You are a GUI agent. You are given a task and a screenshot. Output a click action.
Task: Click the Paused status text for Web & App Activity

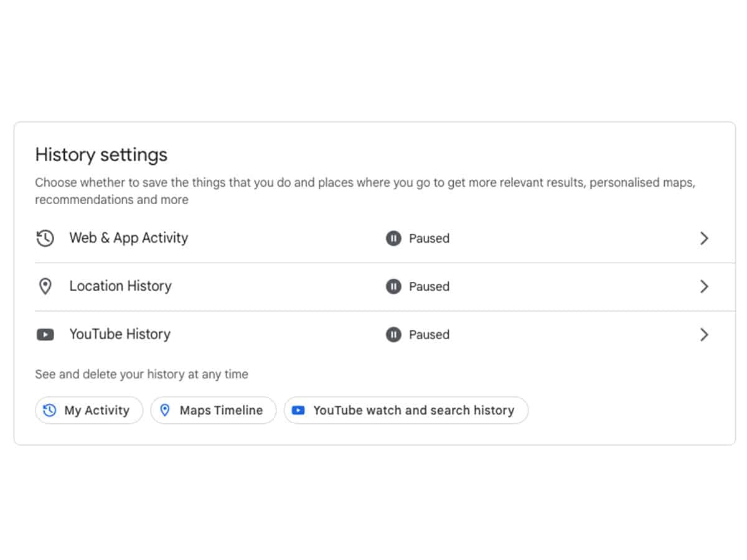coord(429,238)
